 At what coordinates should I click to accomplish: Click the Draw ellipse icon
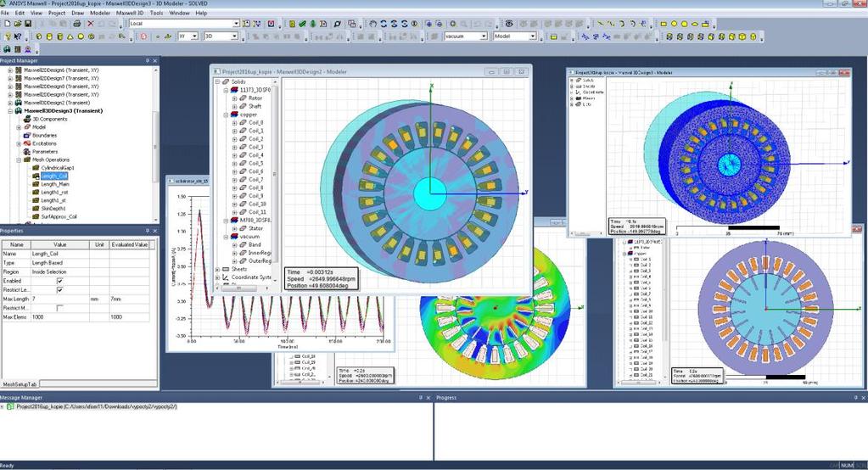tap(695, 24)
